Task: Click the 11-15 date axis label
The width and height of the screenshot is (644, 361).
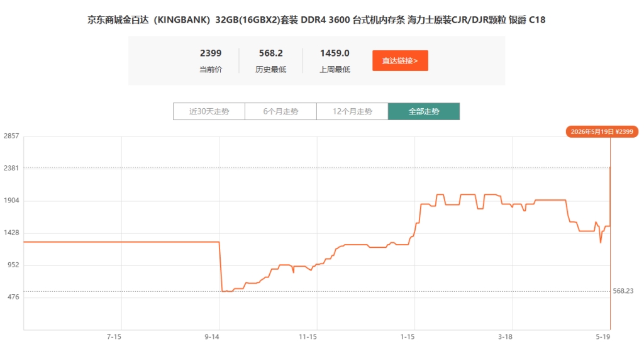Action: coord(308,336)
